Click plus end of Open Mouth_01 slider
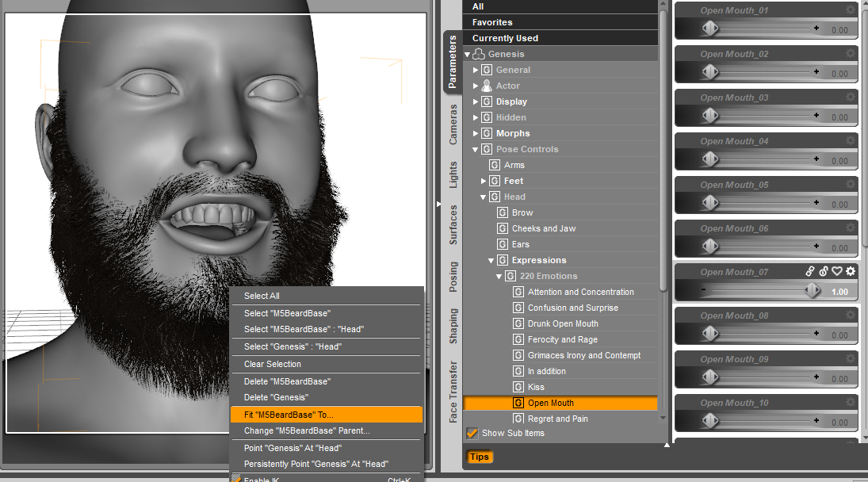This screenshot has height=482, width=868. pos(816,28)
